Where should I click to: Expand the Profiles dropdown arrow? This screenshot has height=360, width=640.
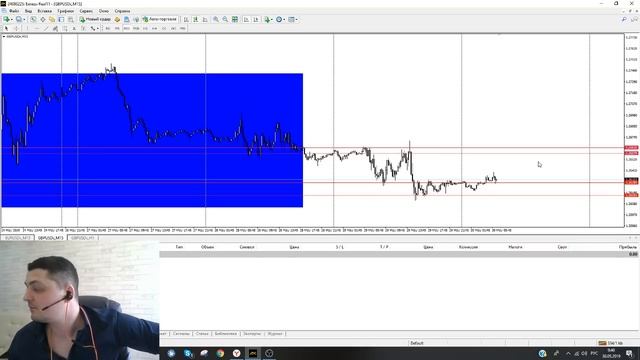[24, 19]
